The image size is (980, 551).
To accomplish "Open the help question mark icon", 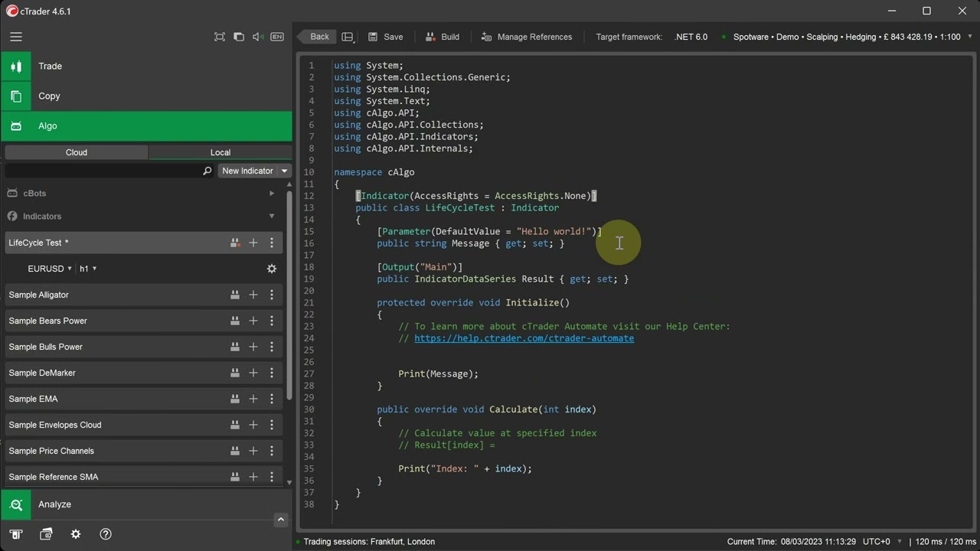I will [106, 534].
